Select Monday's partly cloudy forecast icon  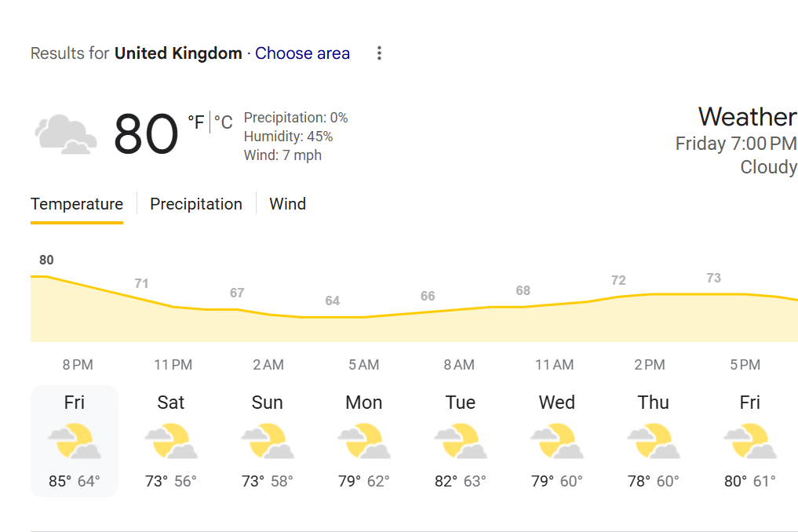(364, 441)
